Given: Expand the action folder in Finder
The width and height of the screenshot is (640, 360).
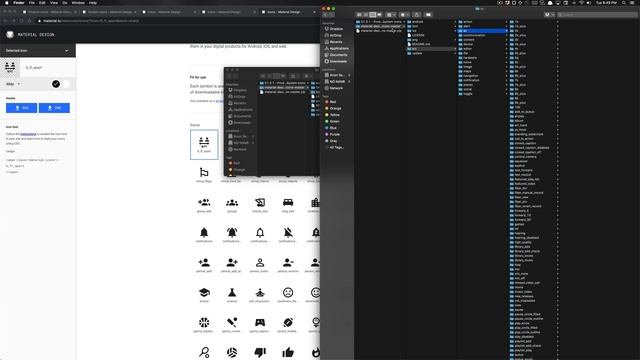Looking at the screenshot, I should point(507,22).
